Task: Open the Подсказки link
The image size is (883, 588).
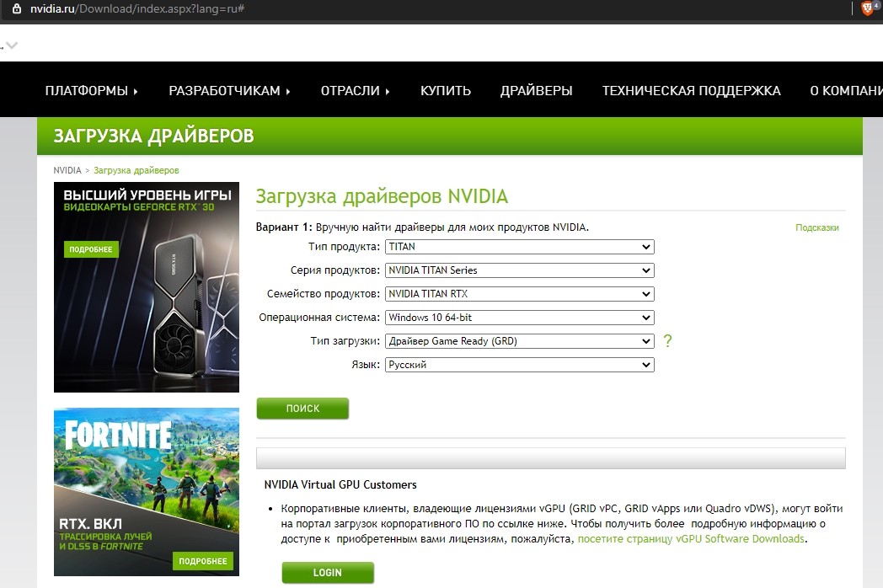Action: click(x=817, y=227)
